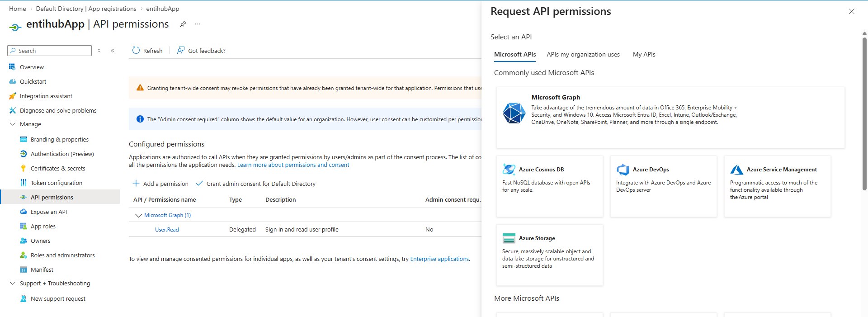This screenshot has width=868, height=317.
Task: Select the Microsoft Graph API card
Action: click(x=670, y=118)
